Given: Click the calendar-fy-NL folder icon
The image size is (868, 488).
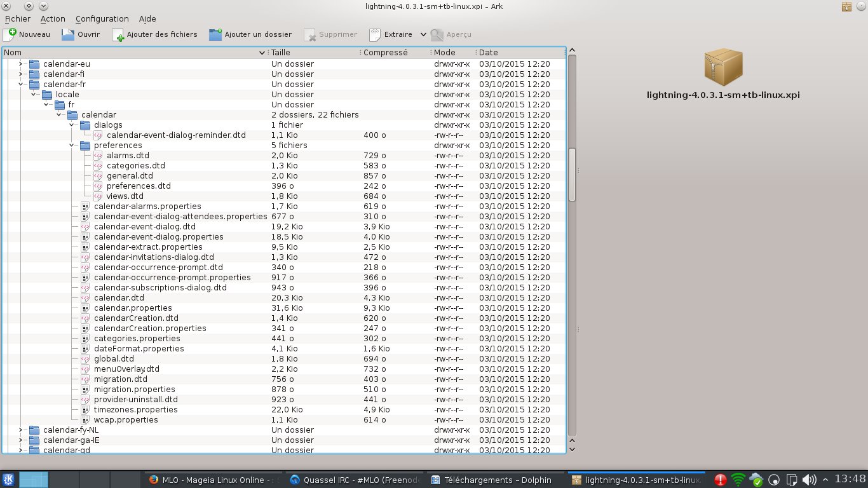Looking at the screenshot, I should (x=34, y=430).
